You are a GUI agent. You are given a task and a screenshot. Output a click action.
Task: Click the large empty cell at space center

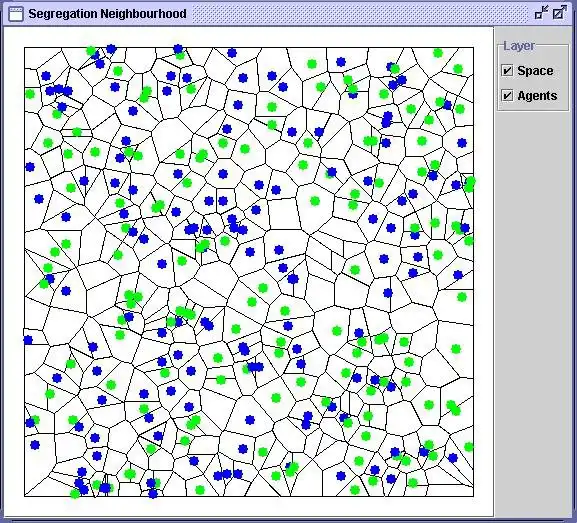(x=284, y=214)
